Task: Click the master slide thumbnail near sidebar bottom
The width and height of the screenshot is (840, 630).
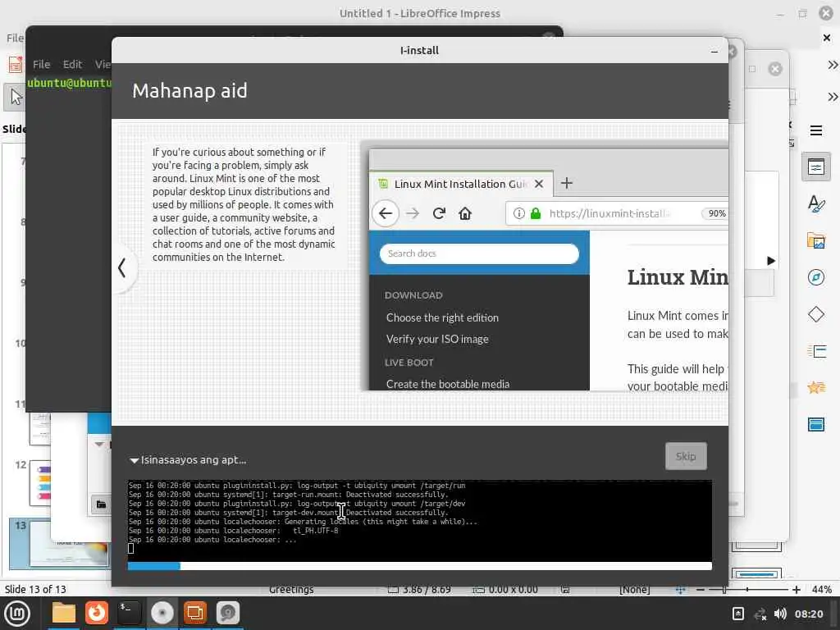Action: click(756, 574)
